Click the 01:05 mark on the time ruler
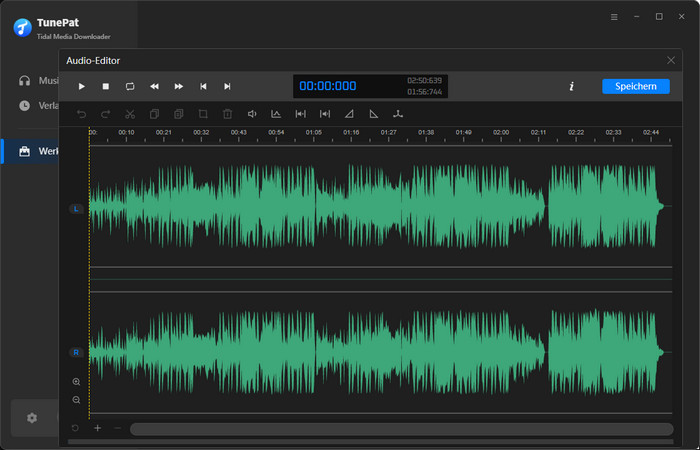Screen dimensions: 700x450 [313, 133]
